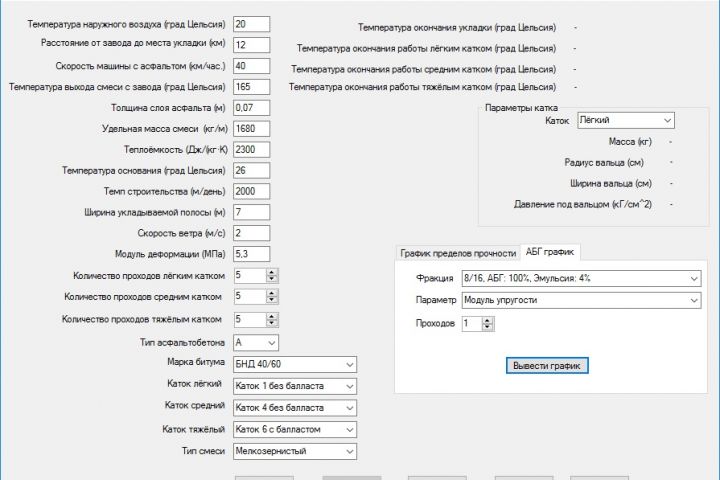Viewport: 720px width, 480px height.
Task: Click the label Радиус вальца (см)
Action: tap(604, 163)
